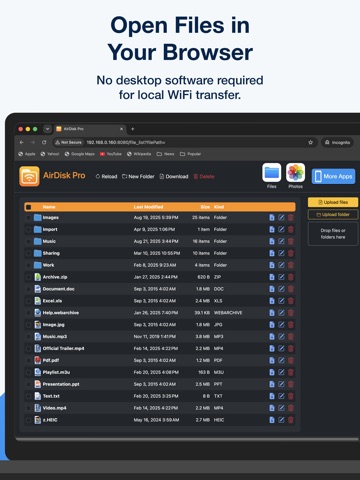Click the rename icon for Excel.xls row

pos(281,301)
